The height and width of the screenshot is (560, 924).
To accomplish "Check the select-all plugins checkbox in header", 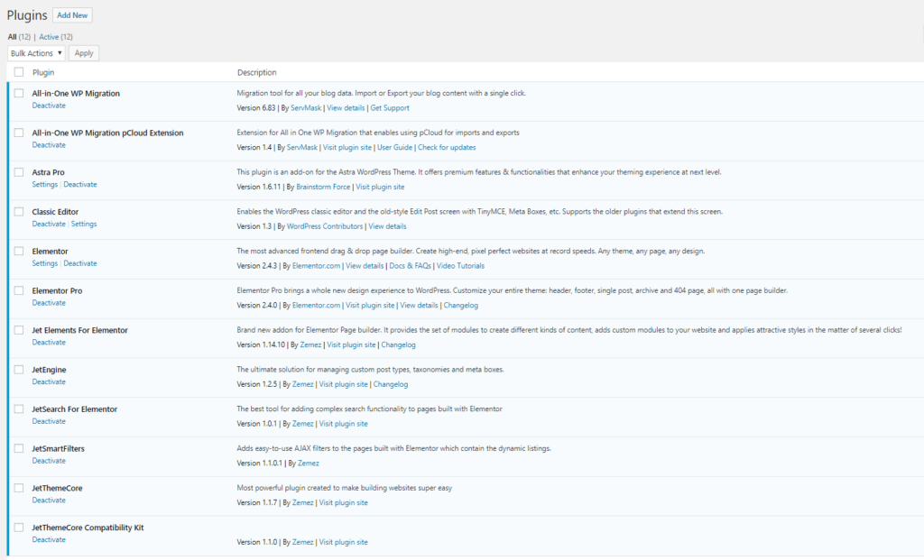I will 19,72.
